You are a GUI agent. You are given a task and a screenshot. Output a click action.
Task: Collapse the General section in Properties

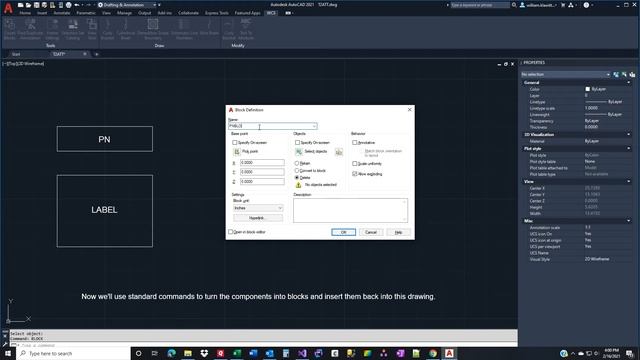click(628, 82)
